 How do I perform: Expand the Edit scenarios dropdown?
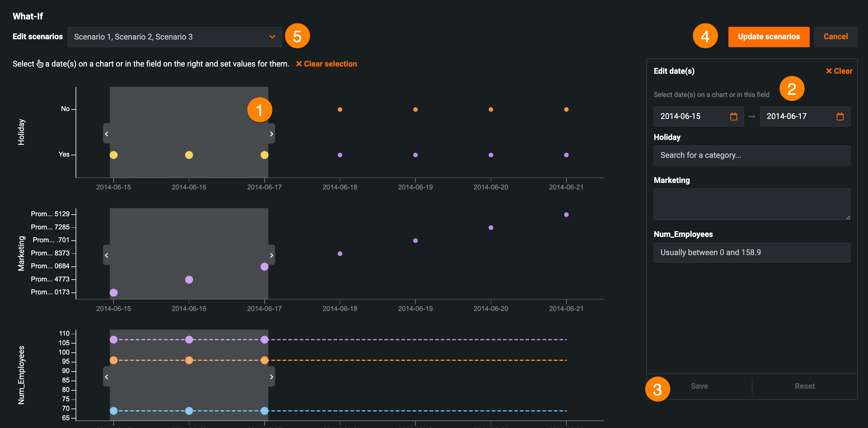pyautogui.click(x=174, y=37)
